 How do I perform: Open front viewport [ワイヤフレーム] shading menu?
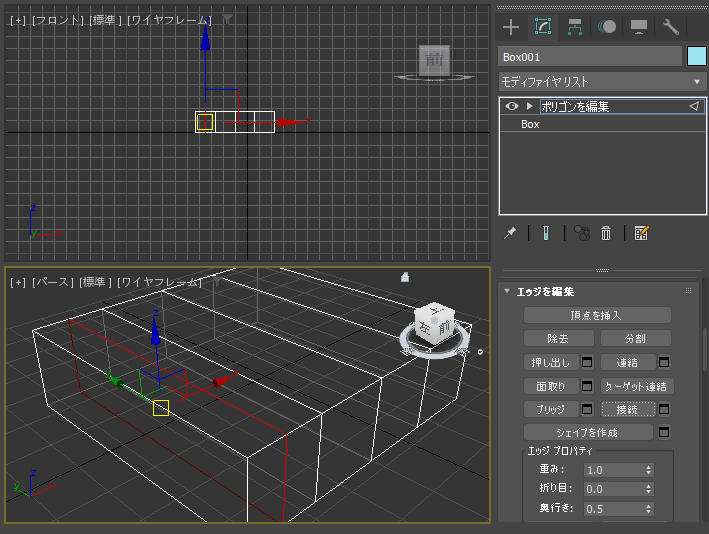tap(169, 20)
